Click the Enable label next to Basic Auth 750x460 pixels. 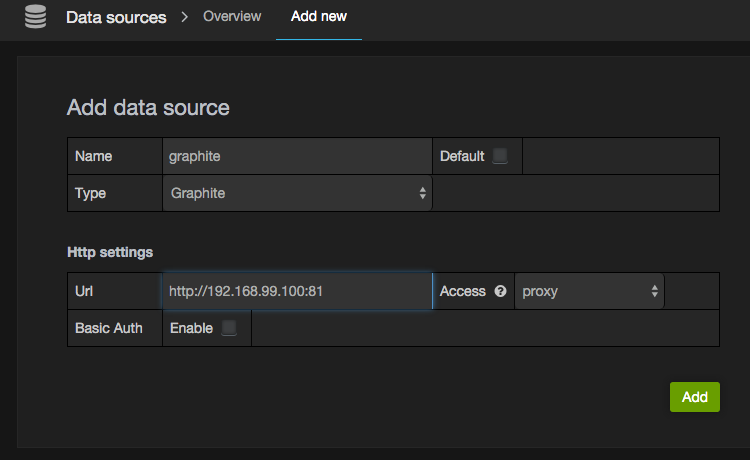[x=191, y=328]
